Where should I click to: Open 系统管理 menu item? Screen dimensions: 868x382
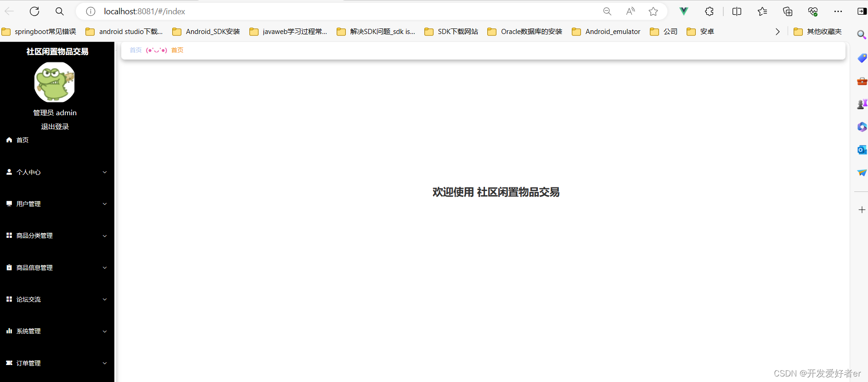57,331
